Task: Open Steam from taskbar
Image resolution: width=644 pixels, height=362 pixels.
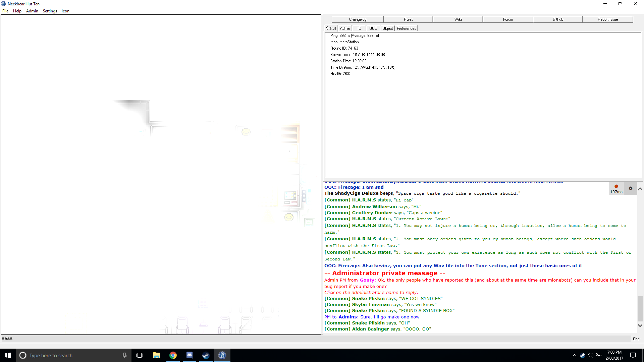Action: pos(206,355)
